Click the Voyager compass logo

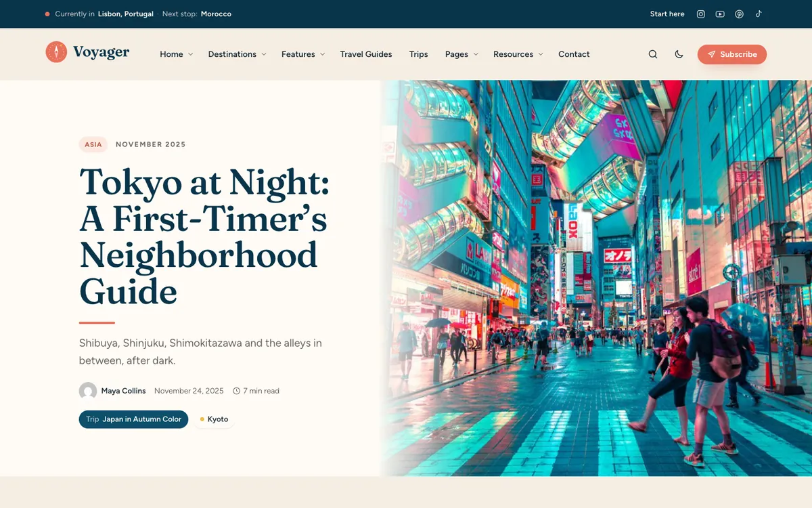pos(56,52)
